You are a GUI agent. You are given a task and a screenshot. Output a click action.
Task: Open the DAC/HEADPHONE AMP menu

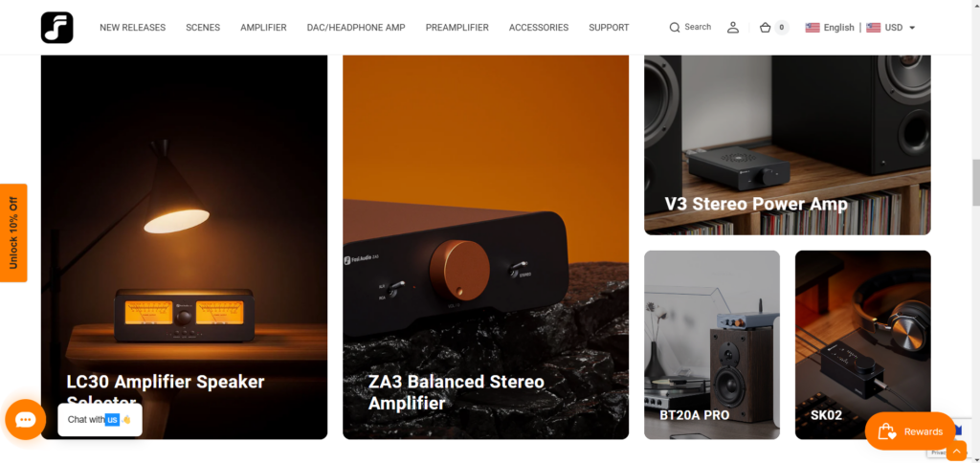tap(356, 28)
